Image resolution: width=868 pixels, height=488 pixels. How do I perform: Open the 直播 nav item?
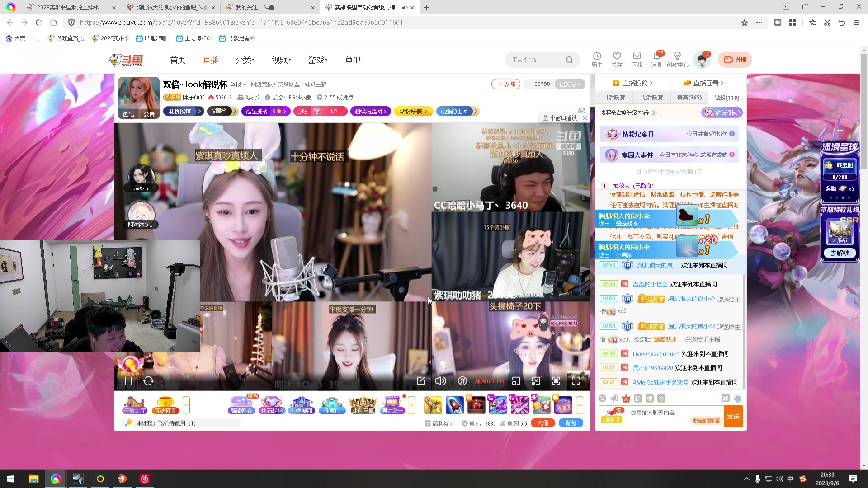click(x=211, y=60)
